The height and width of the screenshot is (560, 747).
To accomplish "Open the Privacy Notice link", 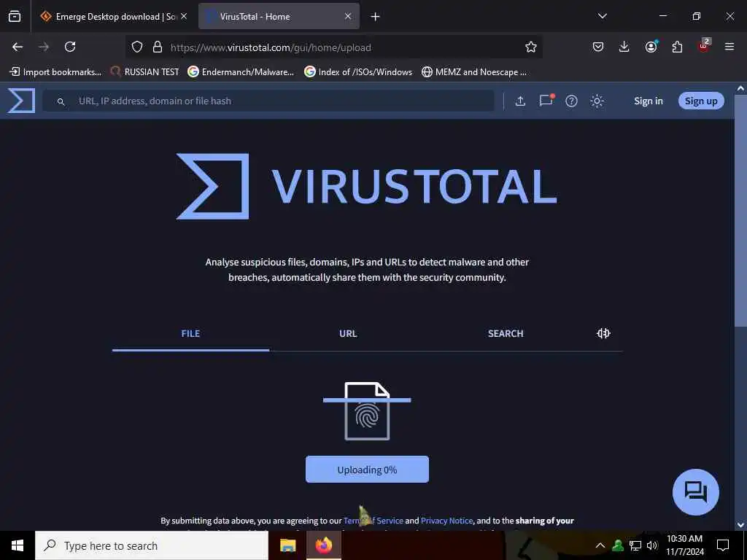I will point(446,521).
